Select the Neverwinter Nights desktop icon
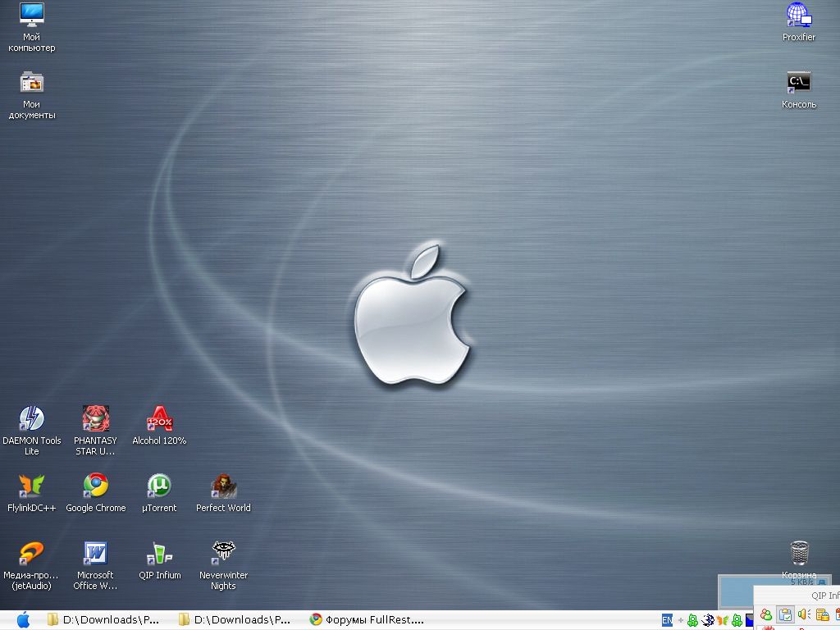 [x=223, y=566]
